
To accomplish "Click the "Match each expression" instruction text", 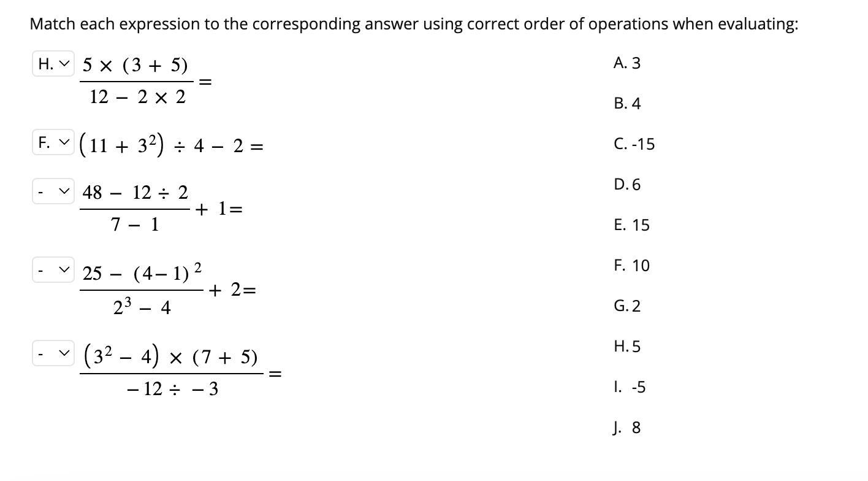I will (x=414, y=24).
